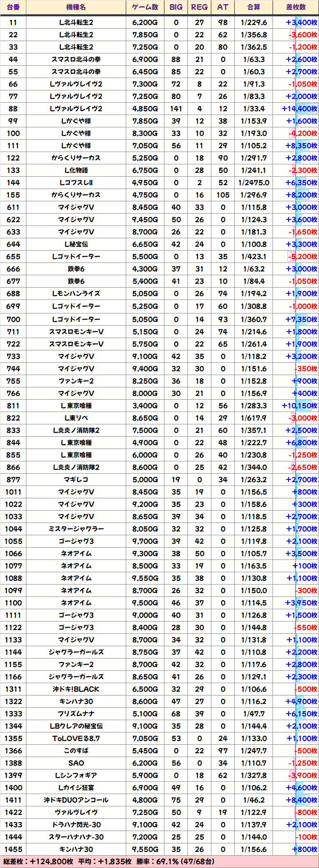The height and width of the screenshot is (868, 319).
Task: Select the AT column header
Action: (223, 7)
